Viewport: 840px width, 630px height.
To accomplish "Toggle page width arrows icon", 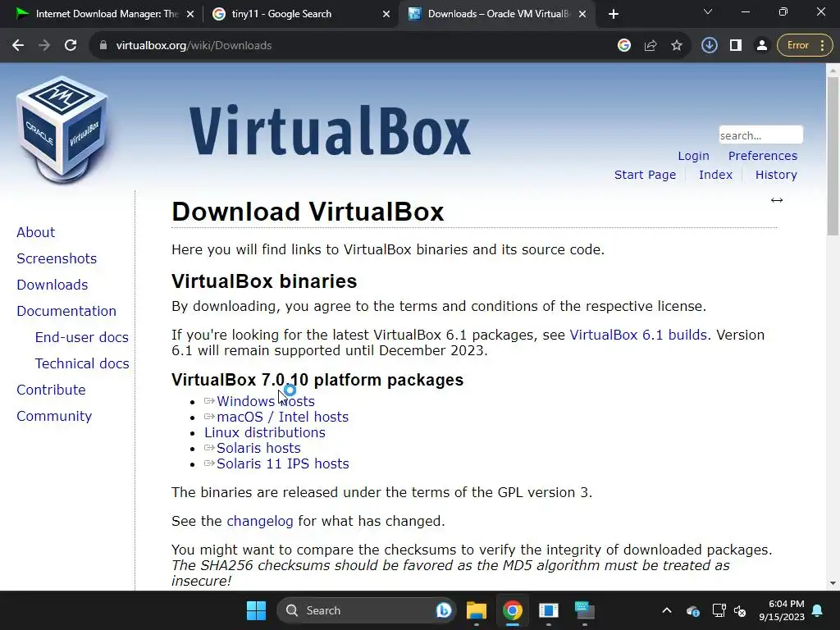I will [777, 200].
